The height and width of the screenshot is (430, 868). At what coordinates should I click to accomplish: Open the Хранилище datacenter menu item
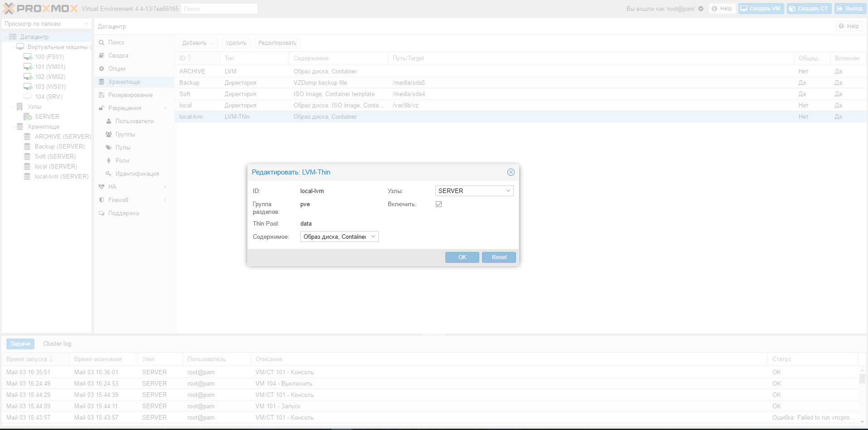[134, 82]
